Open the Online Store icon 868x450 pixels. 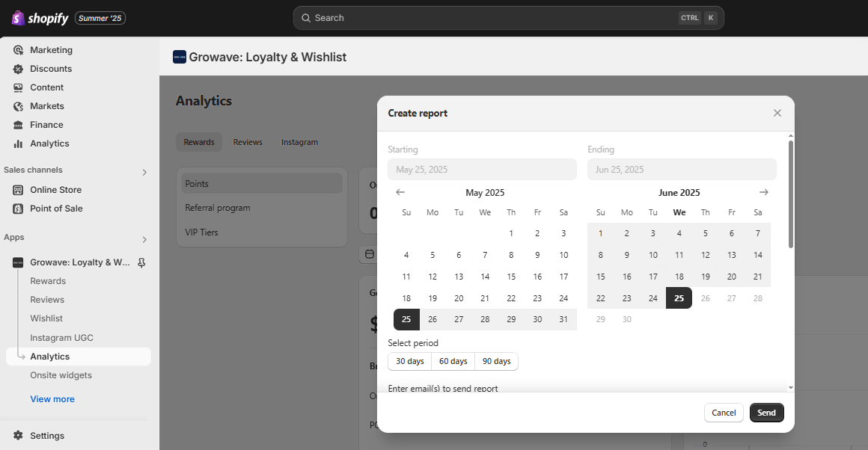tap(18, 190)
